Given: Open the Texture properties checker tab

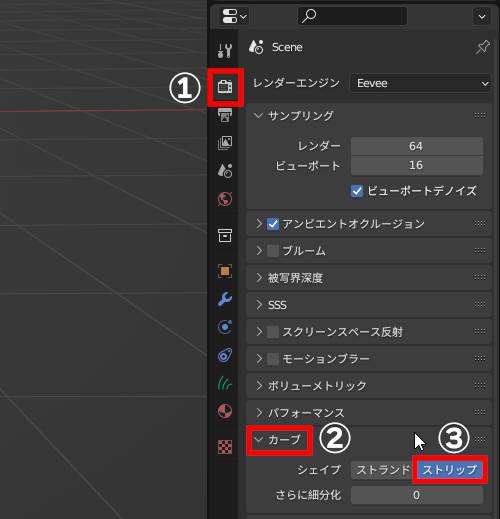Looking at the screenshot, I should point(225,447).
